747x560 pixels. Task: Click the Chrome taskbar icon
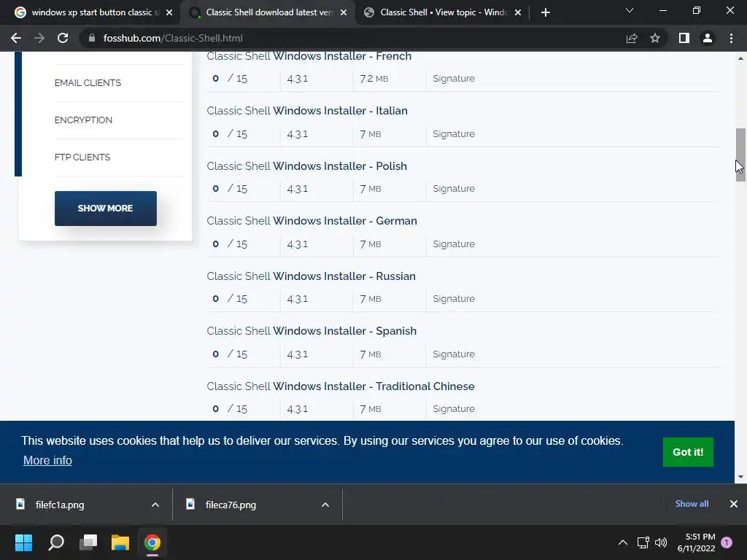pyautogui.click(x=152, y=542)
